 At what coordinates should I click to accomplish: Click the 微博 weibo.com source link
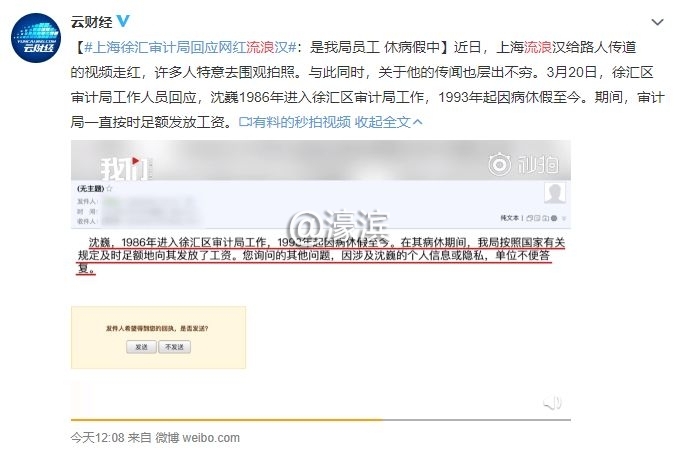pyautogui.click(x=197, y=438)
